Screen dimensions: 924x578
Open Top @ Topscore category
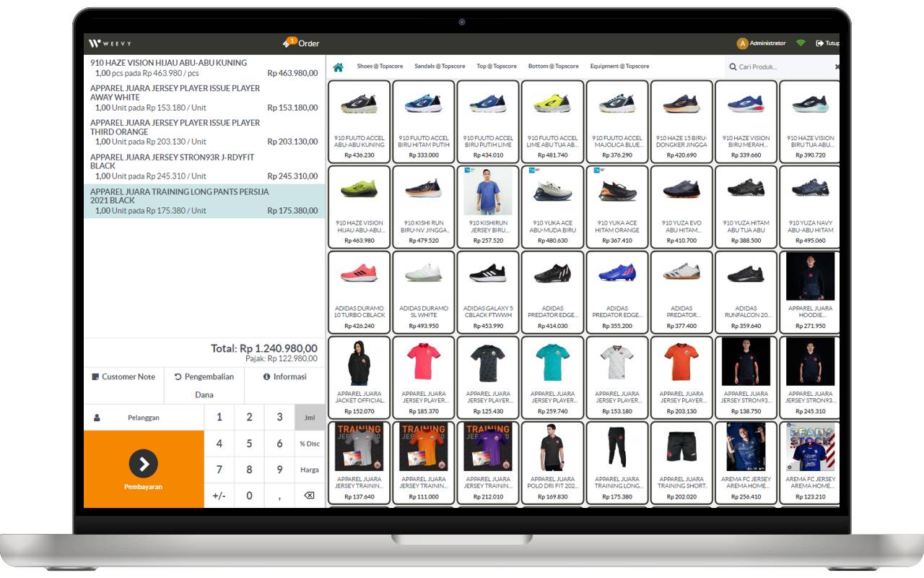click(497, 66)
